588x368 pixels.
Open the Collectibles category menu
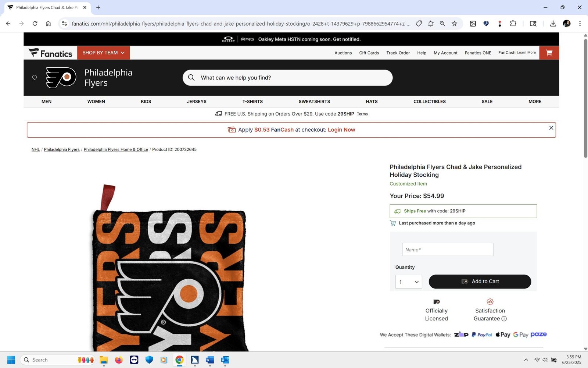(x=430, y=102)
